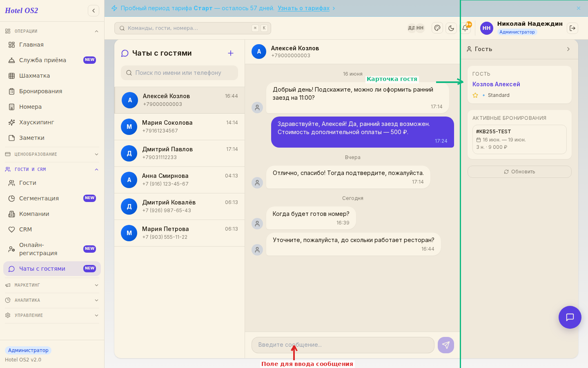Collapse the sidebar with the chevron button
The image size is (588, 368).
pyautogui.click(x=94, y=11)
